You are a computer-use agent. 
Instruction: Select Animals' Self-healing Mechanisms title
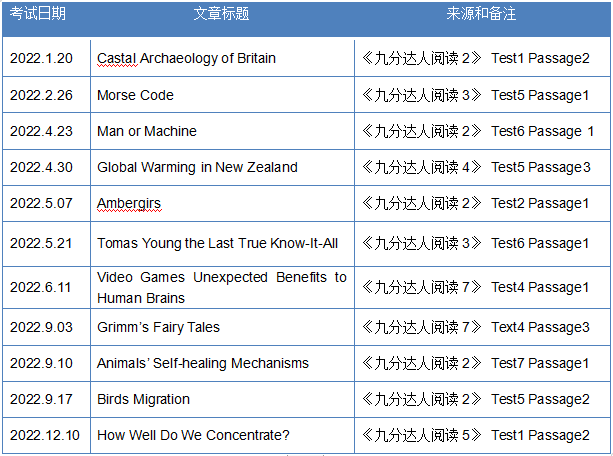point(203,363)
